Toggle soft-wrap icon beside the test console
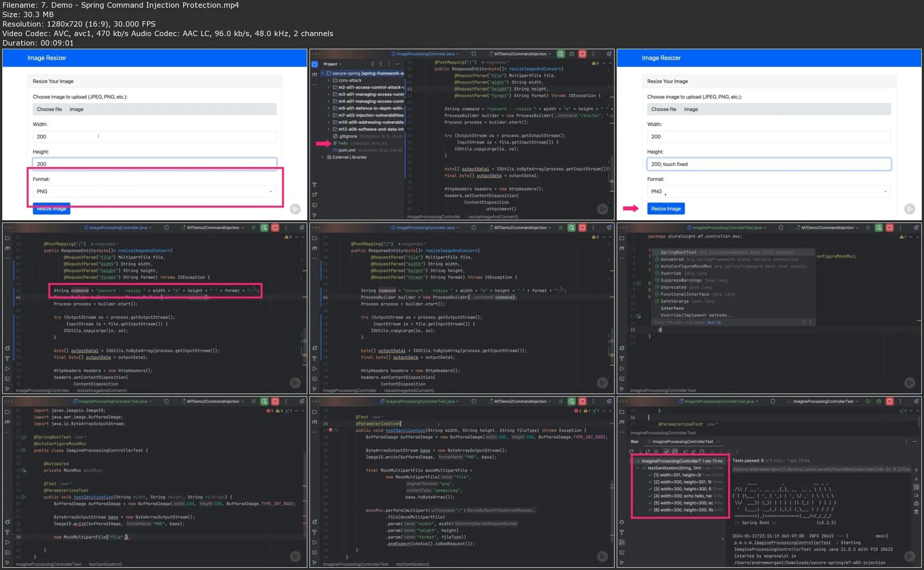 916,487
